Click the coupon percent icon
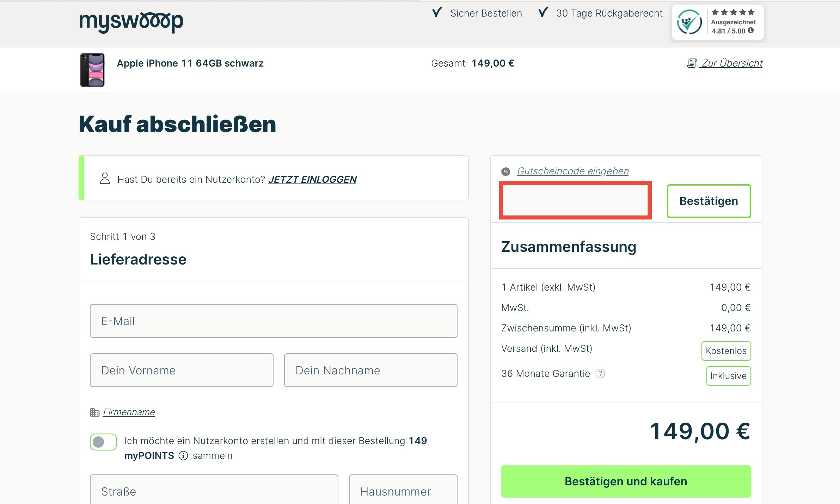This screenshot has height=504, width=840. pos(505,172)
